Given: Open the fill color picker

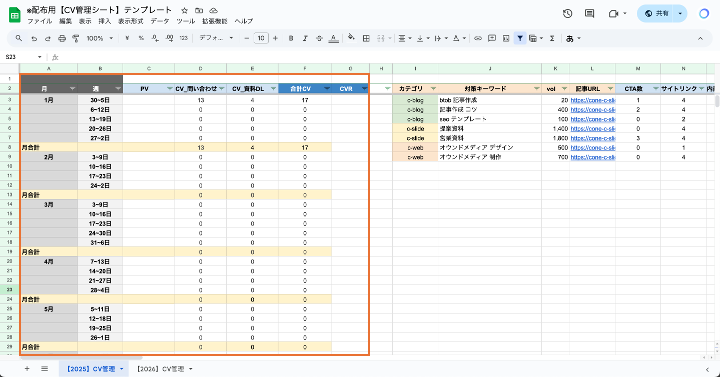Looking at the screenshot, I should tap(351, 38).
